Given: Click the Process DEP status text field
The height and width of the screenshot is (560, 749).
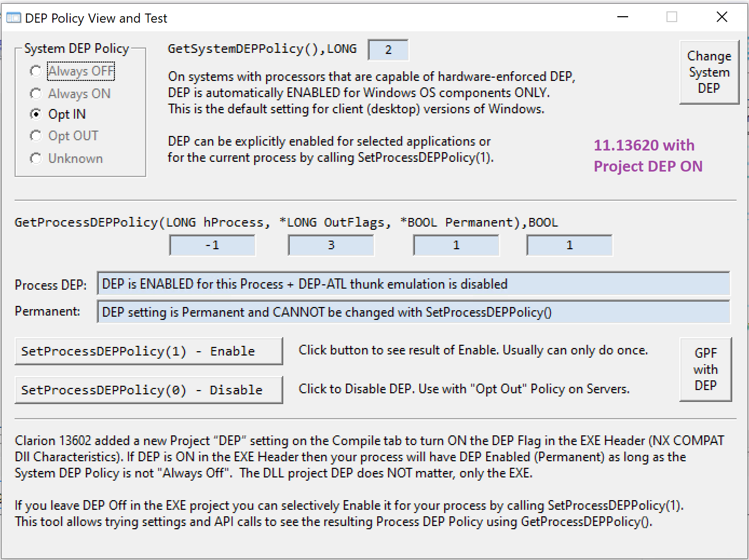Looking at the screenshot, I should [413, 284].
